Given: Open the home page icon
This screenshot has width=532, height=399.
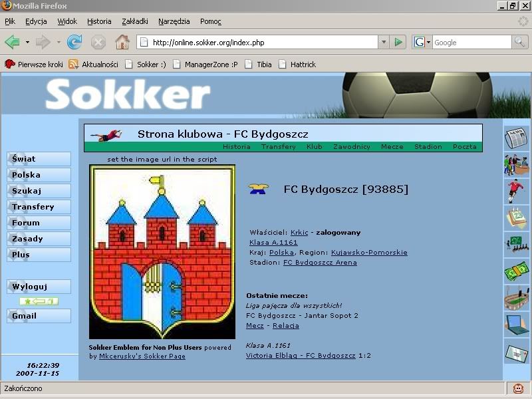Looking at the screenshot, I should (122, 43).
